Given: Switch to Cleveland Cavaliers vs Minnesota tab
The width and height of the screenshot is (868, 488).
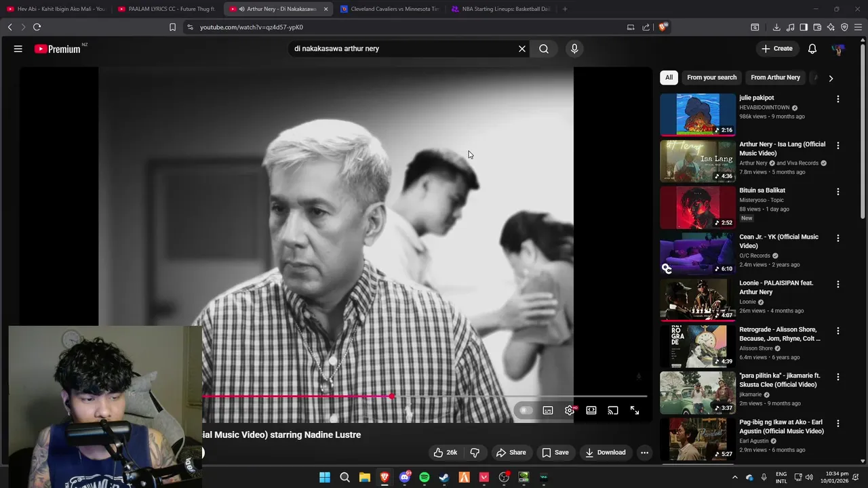Looking at the screenshot, I should coord(390,9).
